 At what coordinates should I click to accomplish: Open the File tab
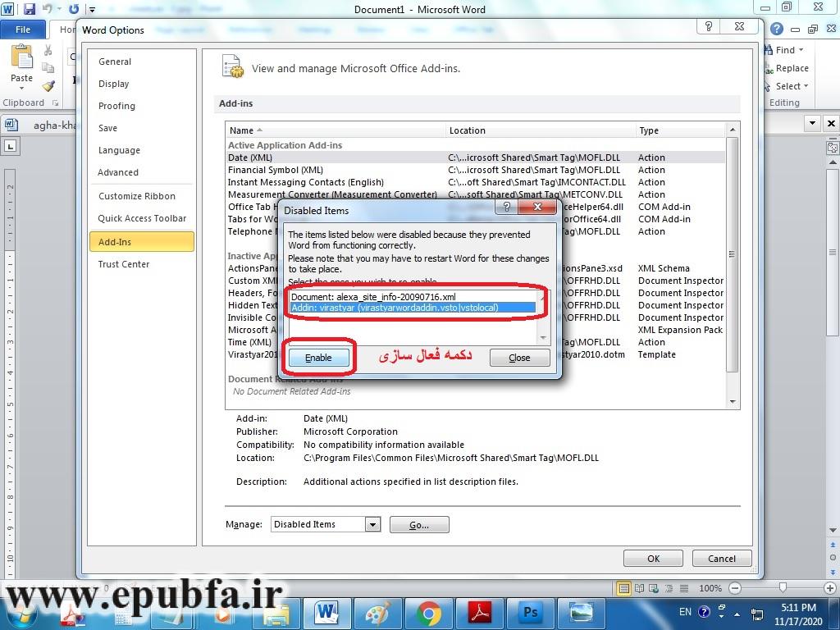click(23, 30)
